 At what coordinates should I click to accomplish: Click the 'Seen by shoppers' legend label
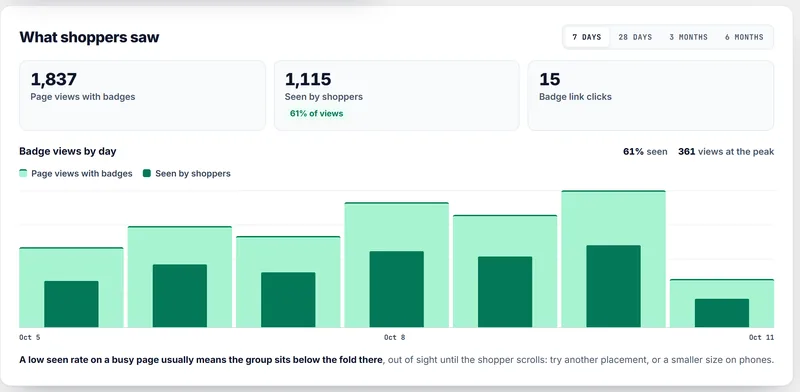point(193,174)
